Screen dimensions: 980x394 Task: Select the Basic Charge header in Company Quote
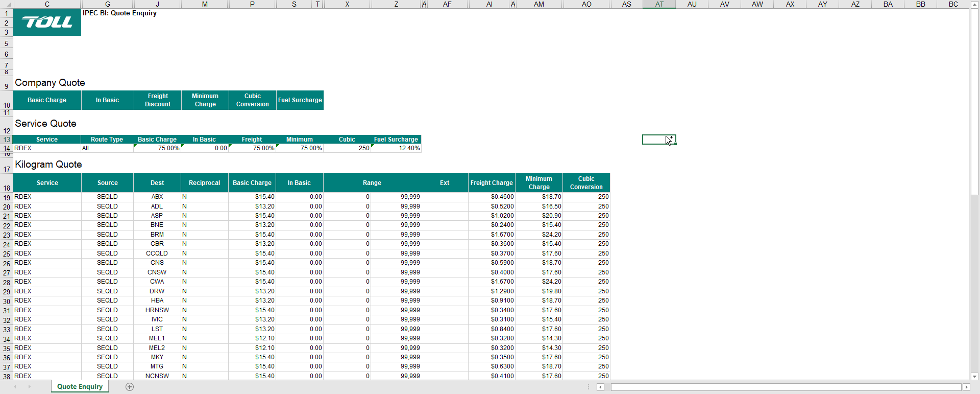tap(47, 100)
